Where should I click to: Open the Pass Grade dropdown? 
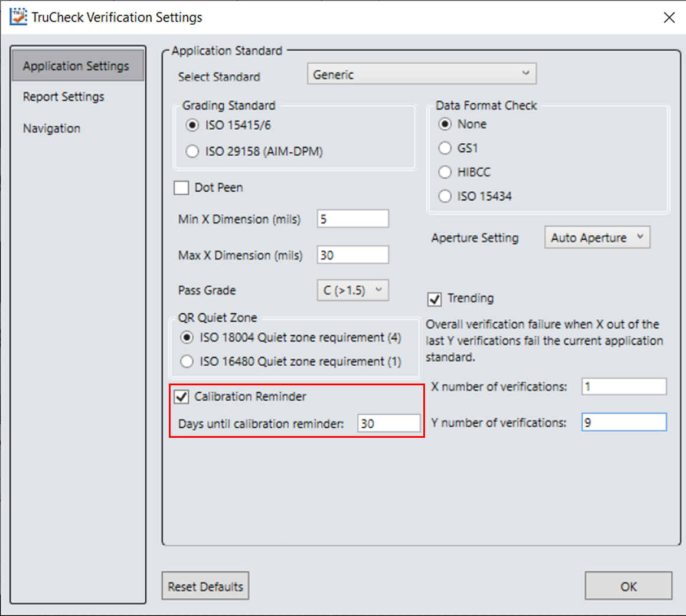coord(353,290)
